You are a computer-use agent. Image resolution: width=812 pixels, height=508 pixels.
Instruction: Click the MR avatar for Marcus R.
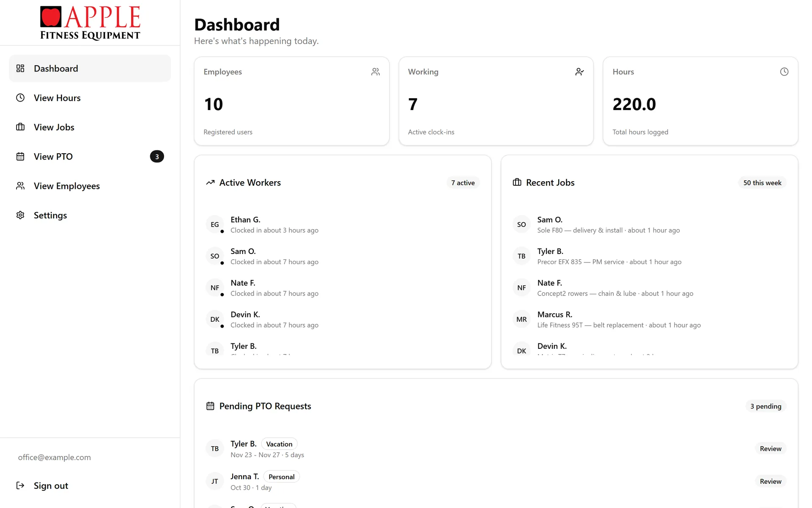click(x=521, y=319)
